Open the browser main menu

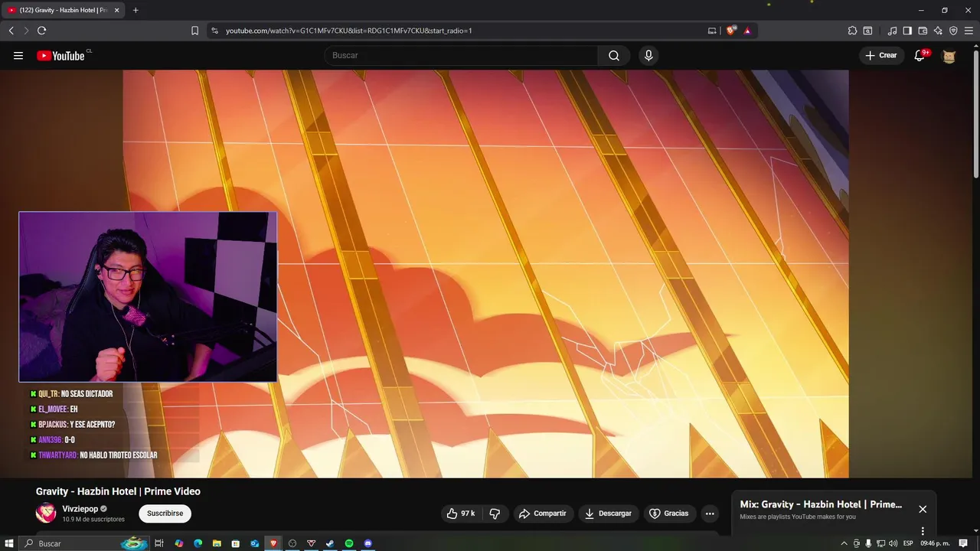tap(969, 31)
